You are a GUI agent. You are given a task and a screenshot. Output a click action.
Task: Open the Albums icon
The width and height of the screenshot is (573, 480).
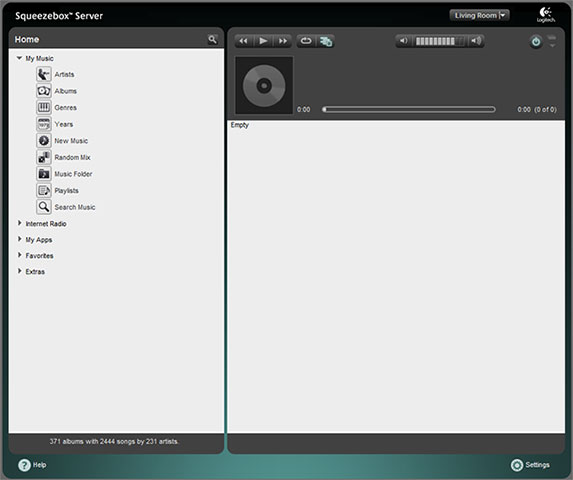click(44, 91)
